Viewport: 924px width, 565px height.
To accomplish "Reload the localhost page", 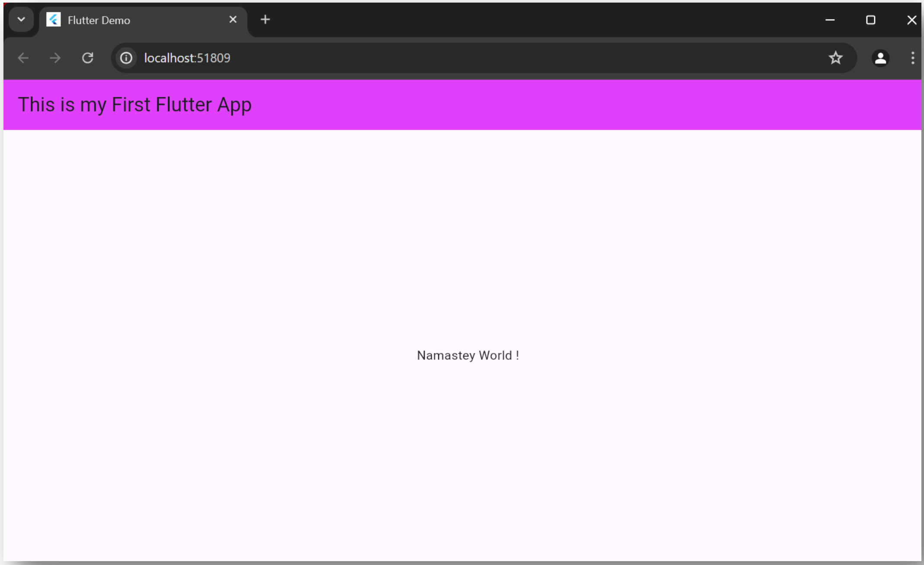I will point(88,58).
